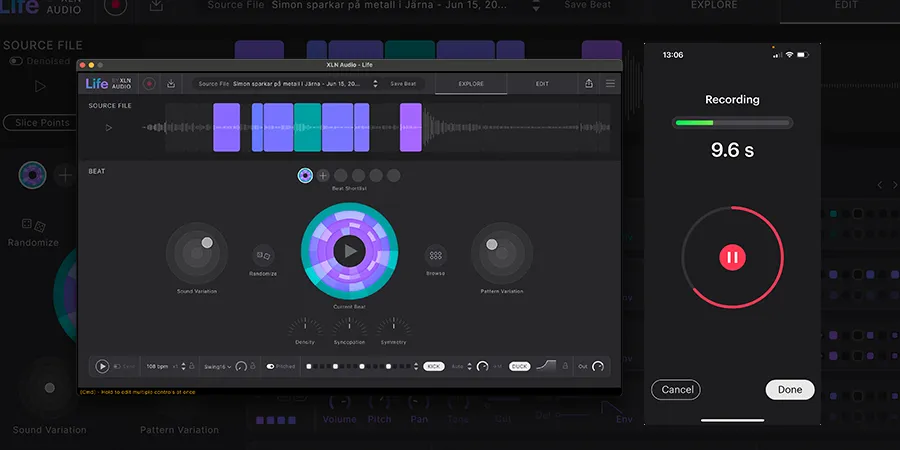Click the stepper after kick sequencer steps
Image resolution: width=900 pixels, height=450 pixels.
click(x=416, y=366)
